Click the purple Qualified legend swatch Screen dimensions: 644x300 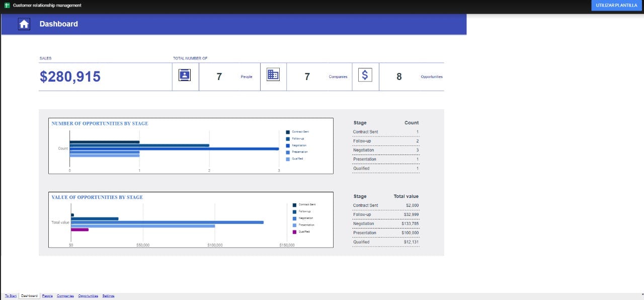click(294, 232)
